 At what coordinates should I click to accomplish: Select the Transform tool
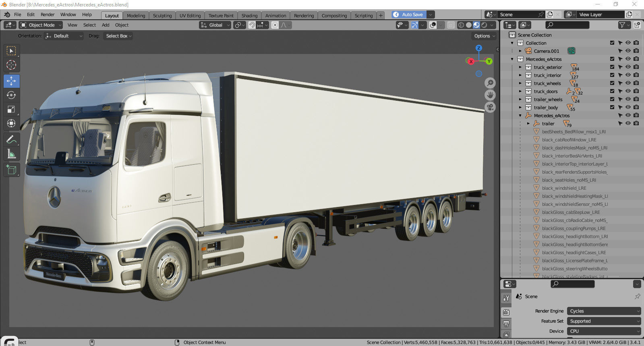(11, 123)
